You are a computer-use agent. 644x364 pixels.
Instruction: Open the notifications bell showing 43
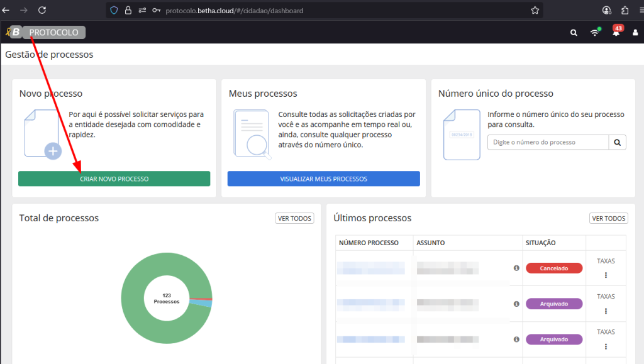tap(616, 33)
